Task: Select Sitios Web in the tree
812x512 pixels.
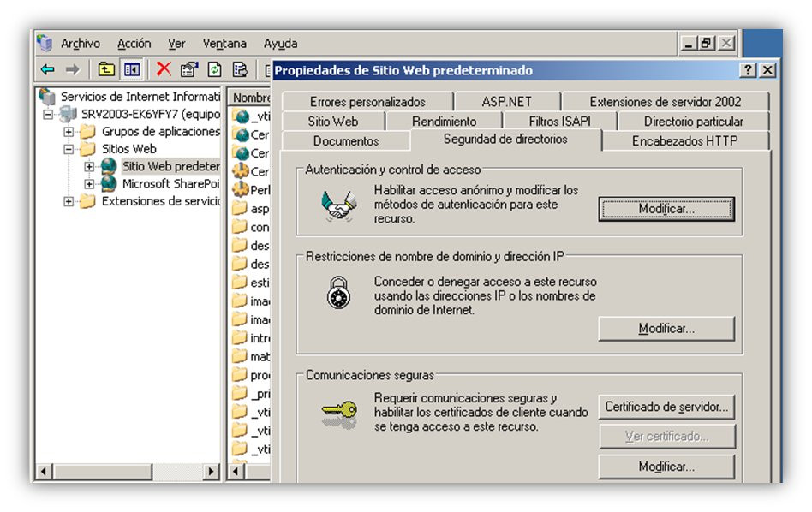Action: [x=129, y=149]
